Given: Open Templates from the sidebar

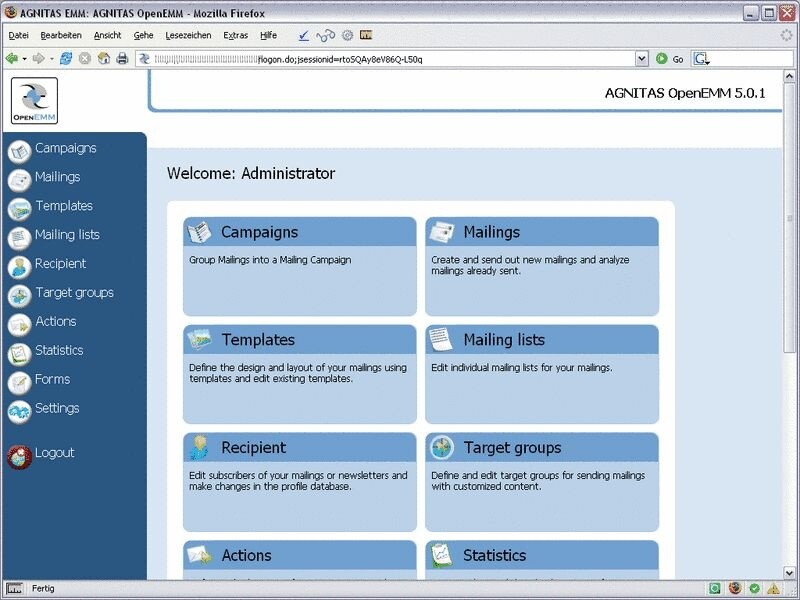Looking at the screenshot, I should [x=64, y=206].
